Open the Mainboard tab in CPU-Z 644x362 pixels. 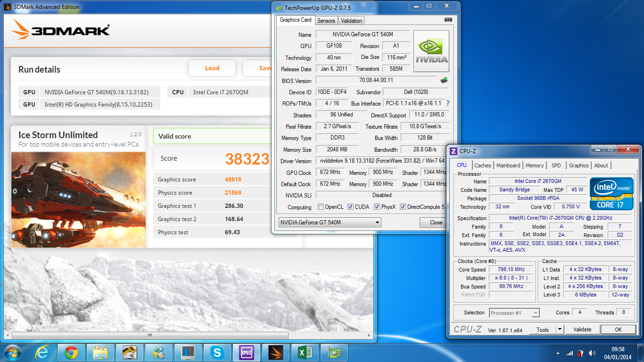point(508,165)
